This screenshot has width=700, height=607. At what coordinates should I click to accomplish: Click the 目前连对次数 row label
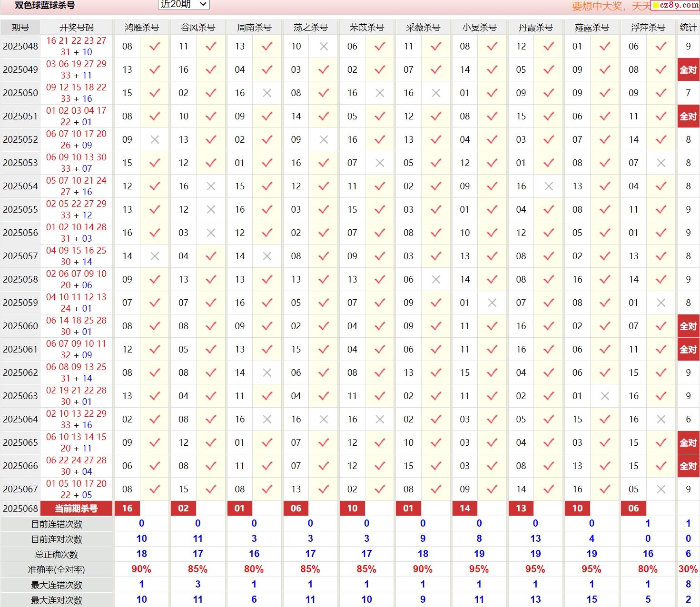click(x=57, y=539)
